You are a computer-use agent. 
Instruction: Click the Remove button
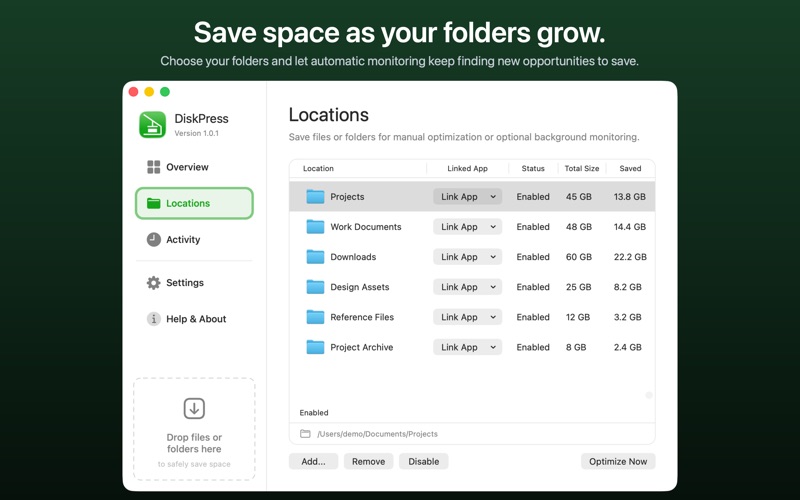368,461
